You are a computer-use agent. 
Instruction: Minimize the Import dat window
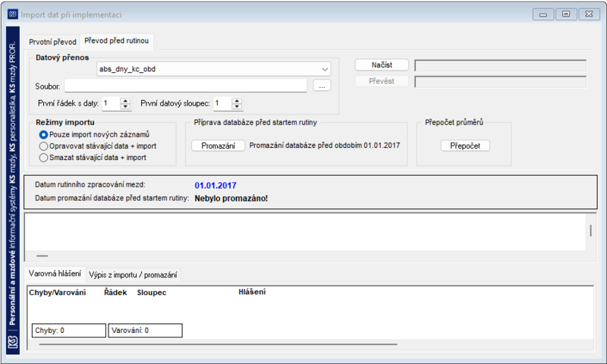click(543, 14)
